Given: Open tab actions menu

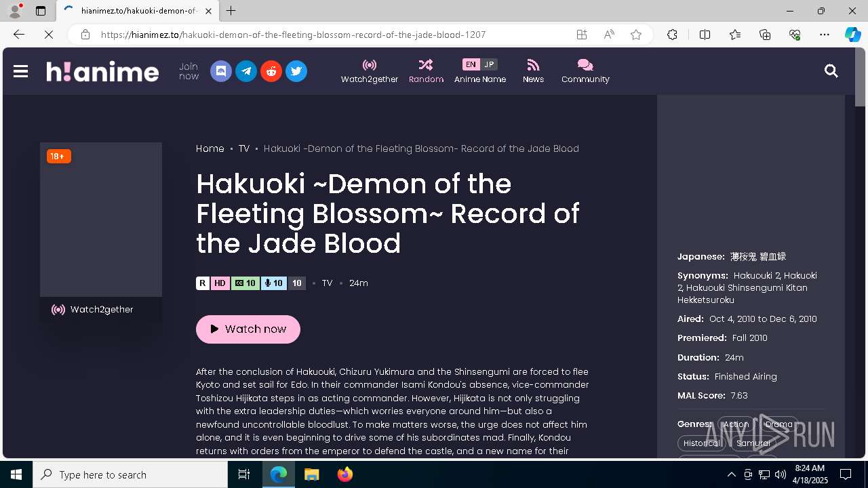Looking at the screenshot, I should (x=41, y=11).
